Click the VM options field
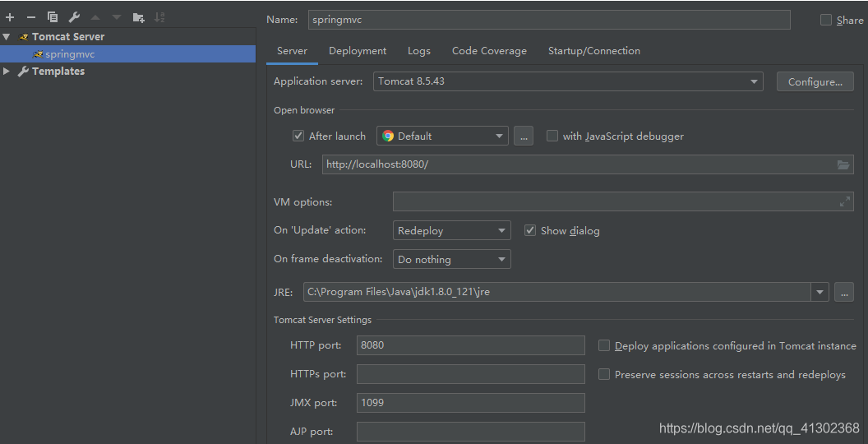Screen dimensions: 868x444 pos(623,201)
